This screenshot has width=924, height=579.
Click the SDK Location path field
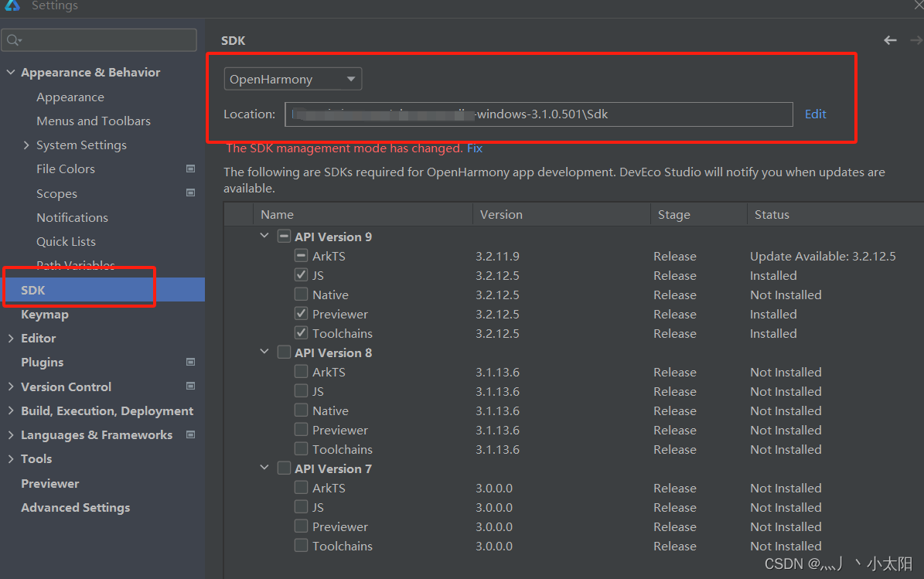(x=539, y=114)
